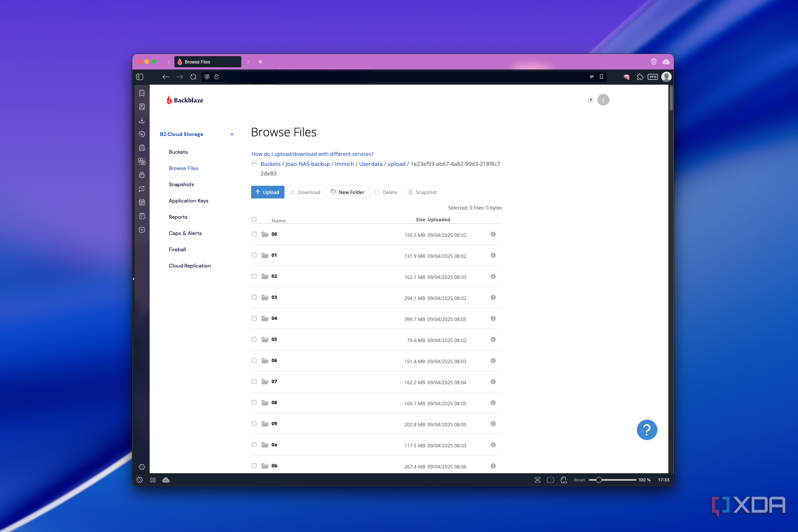Reload the page with the refresh icon

193,77
